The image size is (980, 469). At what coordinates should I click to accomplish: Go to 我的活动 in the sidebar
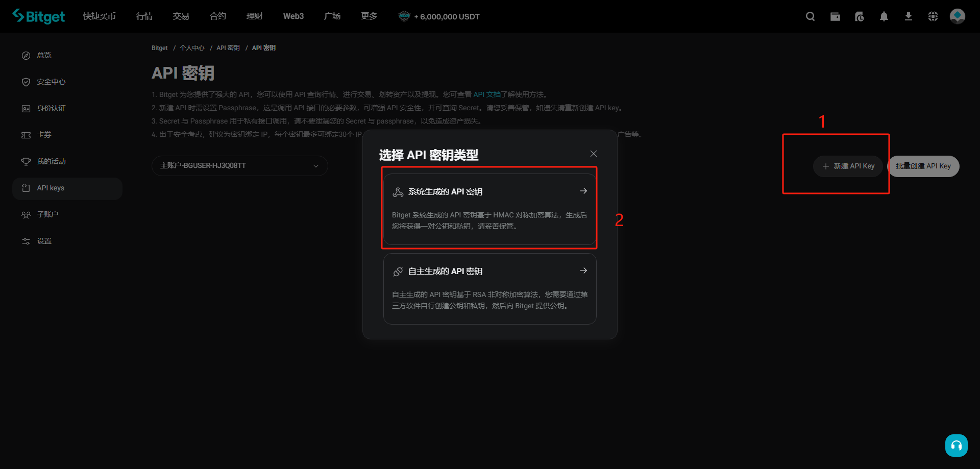[x=51, y=161]
